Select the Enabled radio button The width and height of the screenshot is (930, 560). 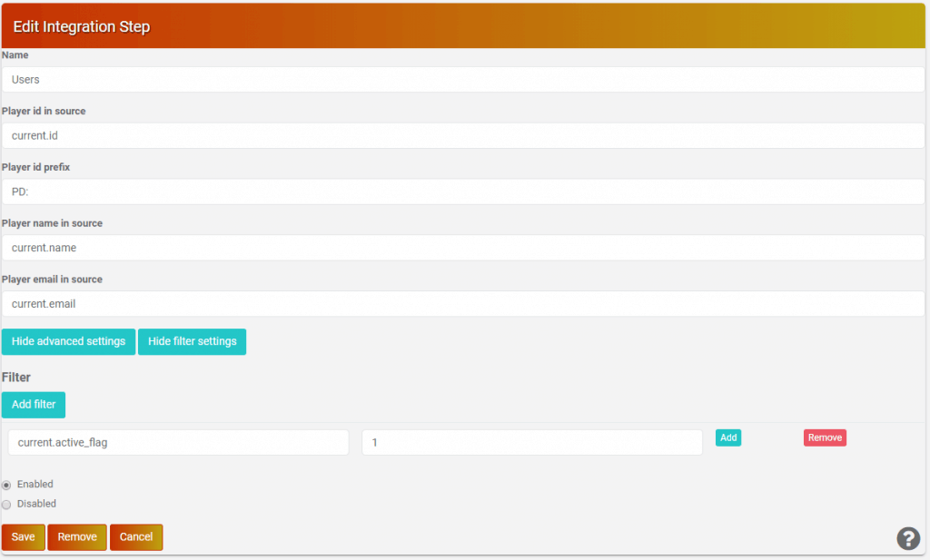[6, 486]
